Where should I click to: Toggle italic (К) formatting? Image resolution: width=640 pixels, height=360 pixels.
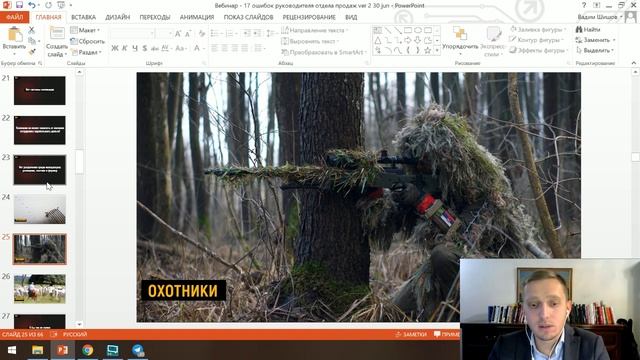click(125, 48)
